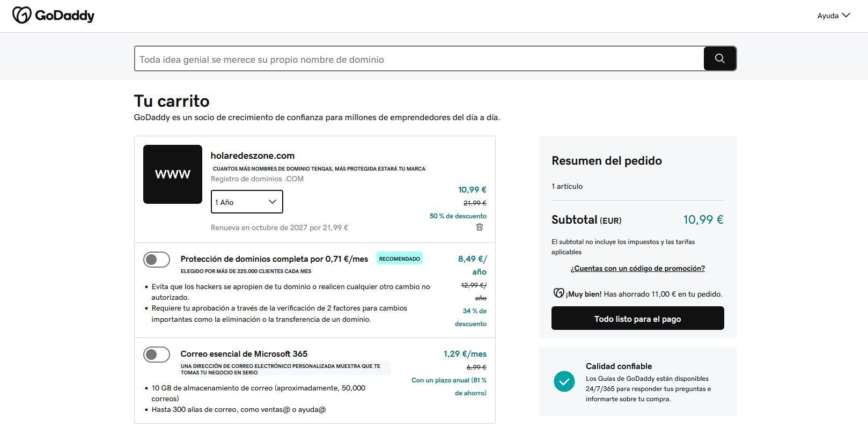Click the Resumen del pedido heading
This screenshot has width=868, height=435.
click(x=607, y=160)
